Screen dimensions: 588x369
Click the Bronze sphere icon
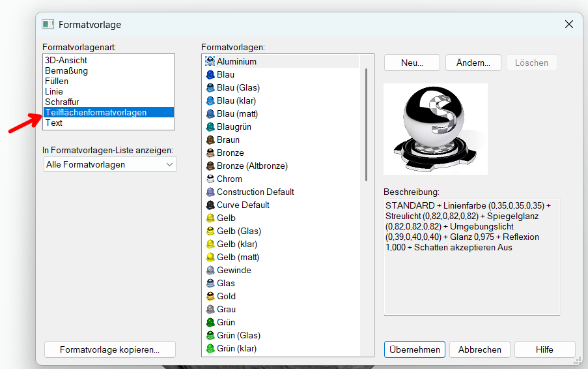pyautogui.click(x=210, y=153)
